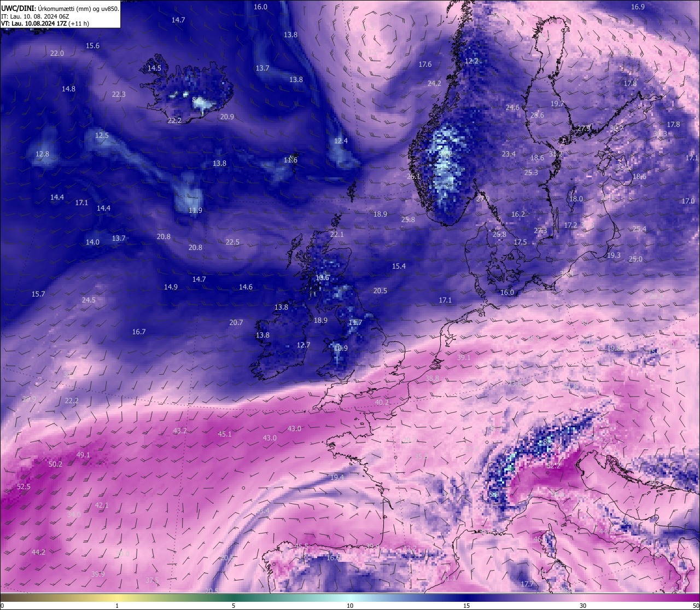Click the map value 25.0
This screenshot has height=610, width=700.
pos(635,259)
